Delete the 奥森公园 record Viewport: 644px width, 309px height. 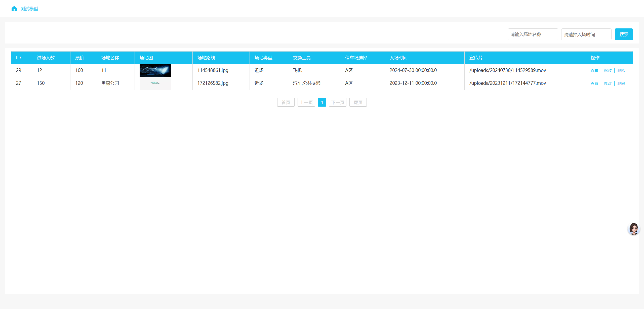pyautogui.click(x=621, y=83)
